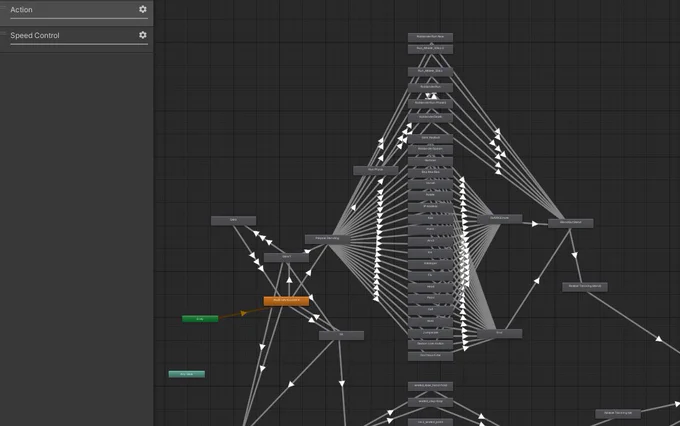The width and height of the screenshot is (680, 426).
Task: Open the Speed Control layer settings gear
Action: coord(143,35)
